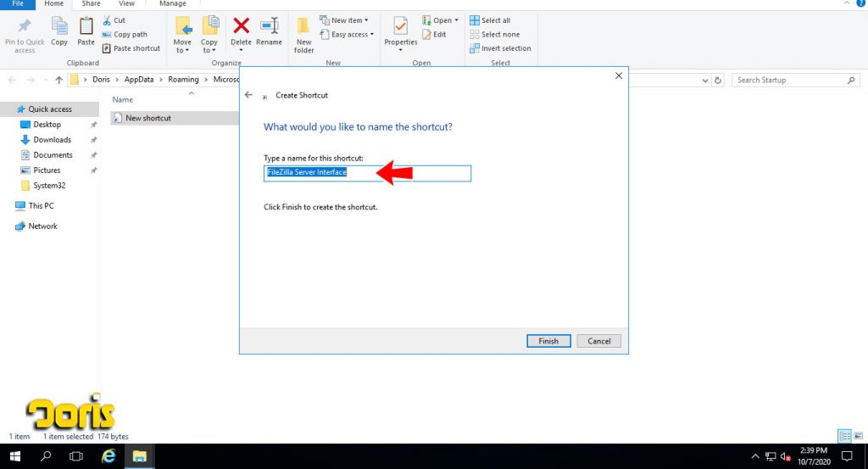The height and width of the screenshot is (469, 868).
Task: Click the File Explorer taskbar icon
Action: [x=139, y=456]
